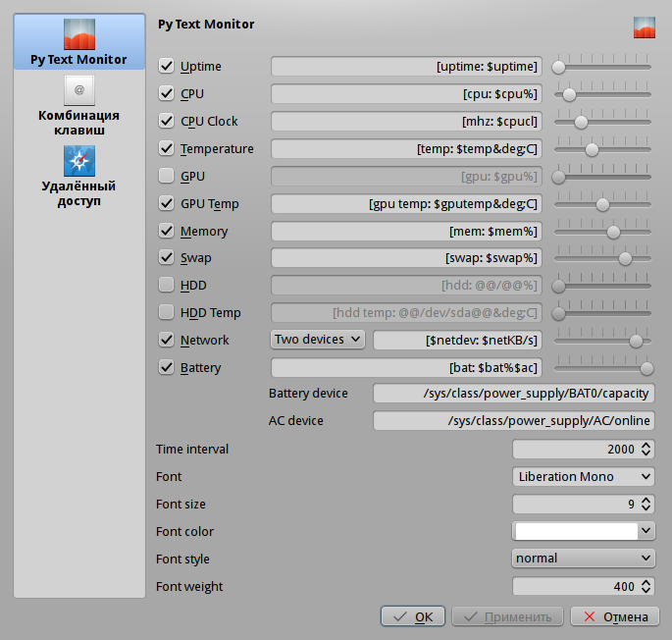The height and width of the screenshot is (640, 672).
Task: Increase the Time interval spinner value
Action: [x=646, y=445]
